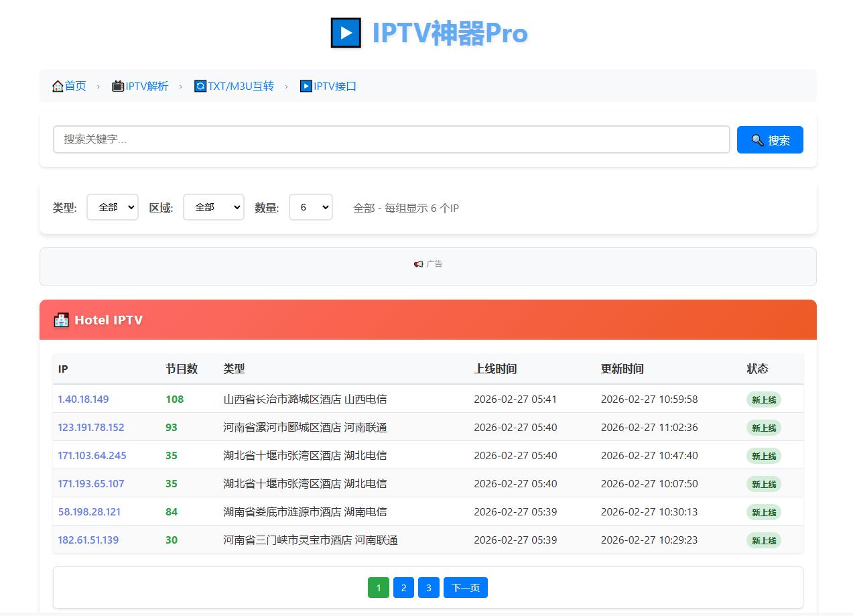Open IP link 1.40.18.149
This screenshot has width=853, height=616.
pyautogui.click(x=83, y=399)
